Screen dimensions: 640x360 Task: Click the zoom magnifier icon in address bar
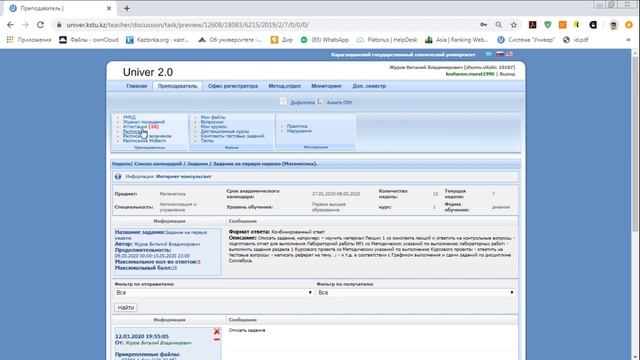(499, 25)
